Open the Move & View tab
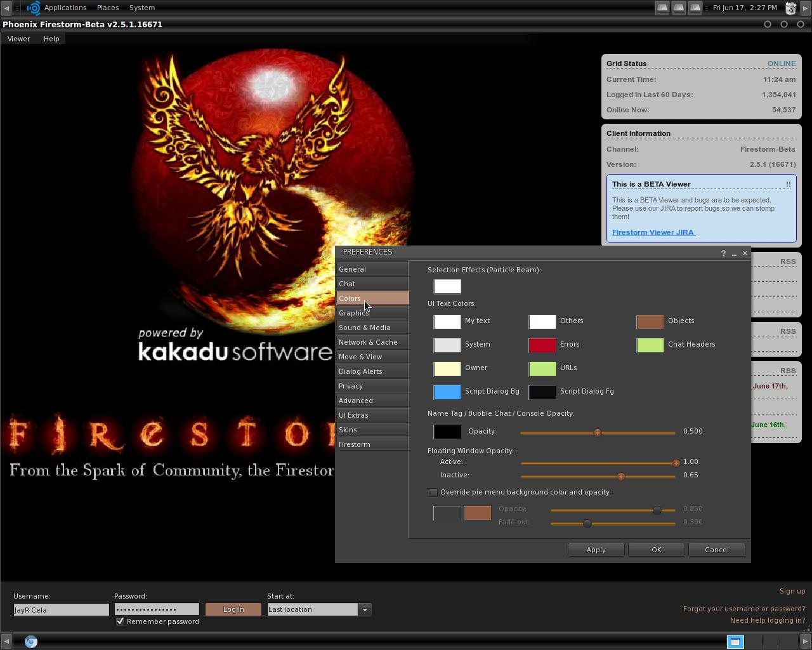 372,357
